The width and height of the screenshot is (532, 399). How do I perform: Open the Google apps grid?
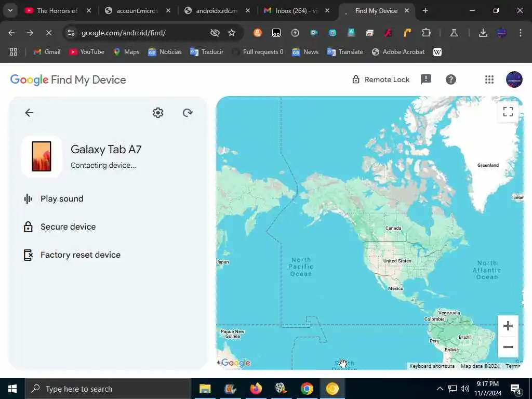pos(489,79)
